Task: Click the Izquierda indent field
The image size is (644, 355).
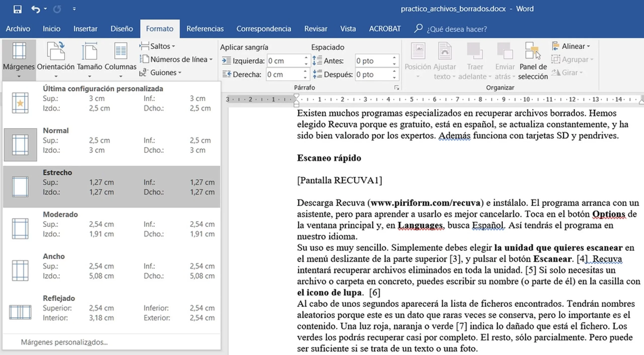Action: tap(285, 61)
